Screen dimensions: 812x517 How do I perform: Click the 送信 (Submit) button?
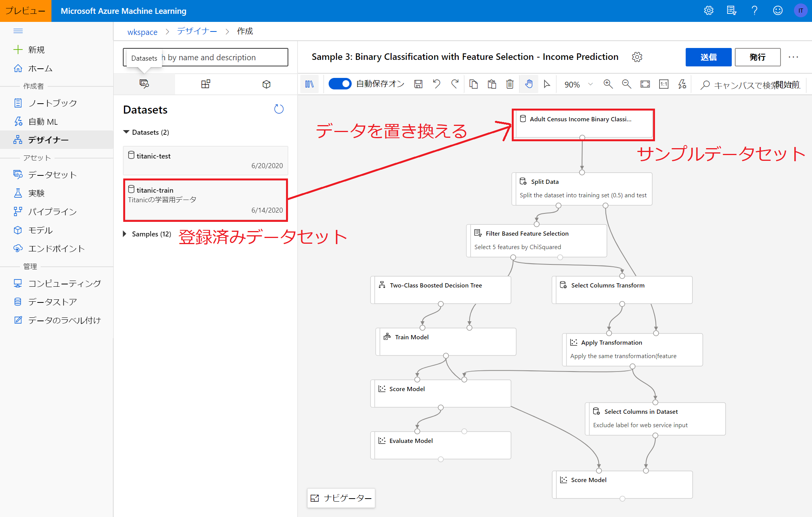pyautogui.click(x=708, y=57)
